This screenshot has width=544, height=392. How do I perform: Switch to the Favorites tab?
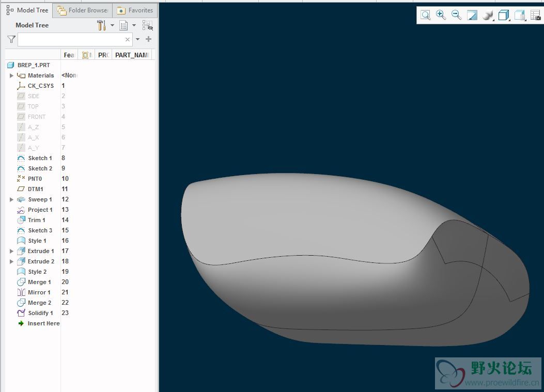[135, 10]
